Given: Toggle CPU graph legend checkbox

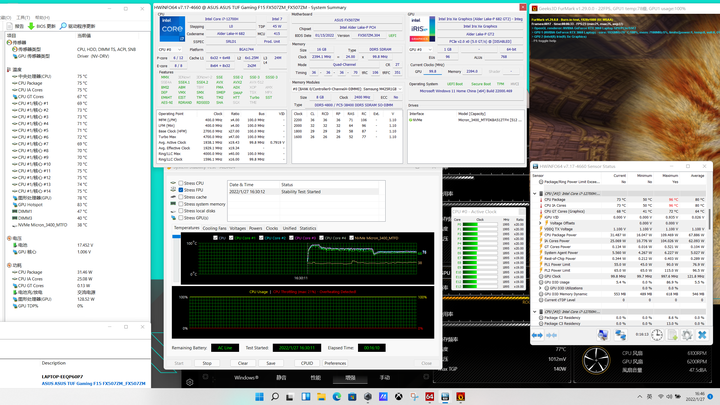Looking at the screenshot, I should 215,238.
